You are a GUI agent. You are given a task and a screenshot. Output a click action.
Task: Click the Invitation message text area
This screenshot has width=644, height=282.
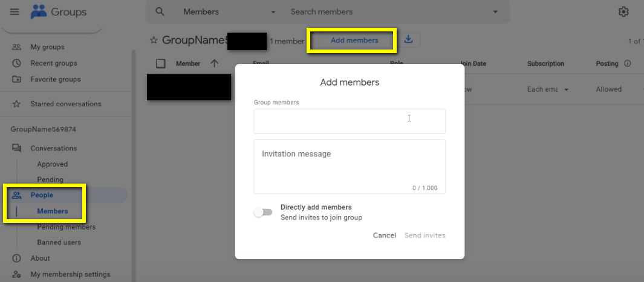click(x=350, y=167)
